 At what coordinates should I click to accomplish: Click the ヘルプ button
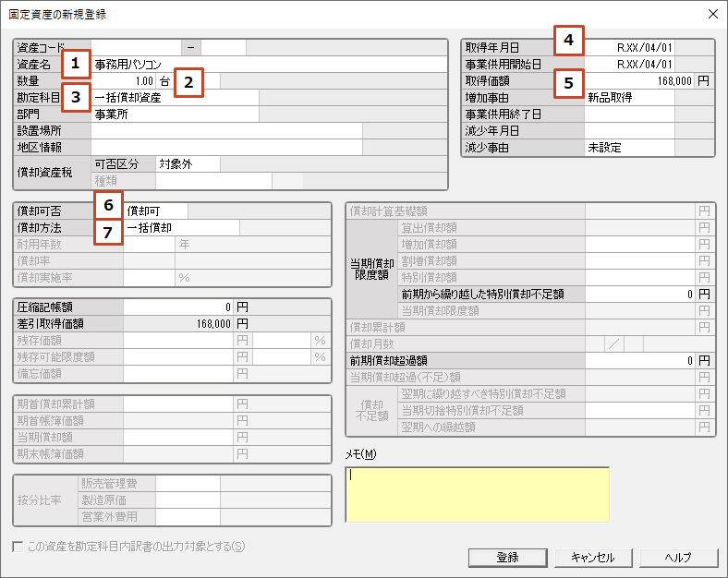678,558
